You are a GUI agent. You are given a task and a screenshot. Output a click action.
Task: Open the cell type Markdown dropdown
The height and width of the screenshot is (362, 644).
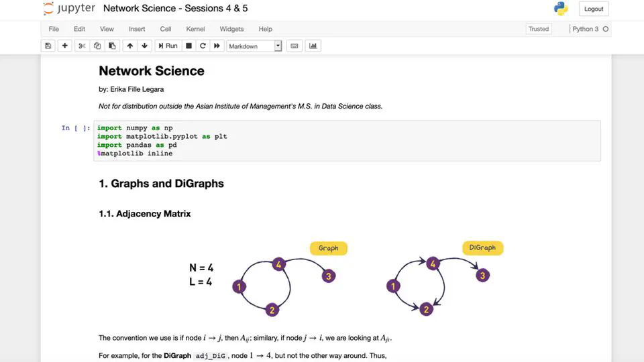tap(254, 46)
